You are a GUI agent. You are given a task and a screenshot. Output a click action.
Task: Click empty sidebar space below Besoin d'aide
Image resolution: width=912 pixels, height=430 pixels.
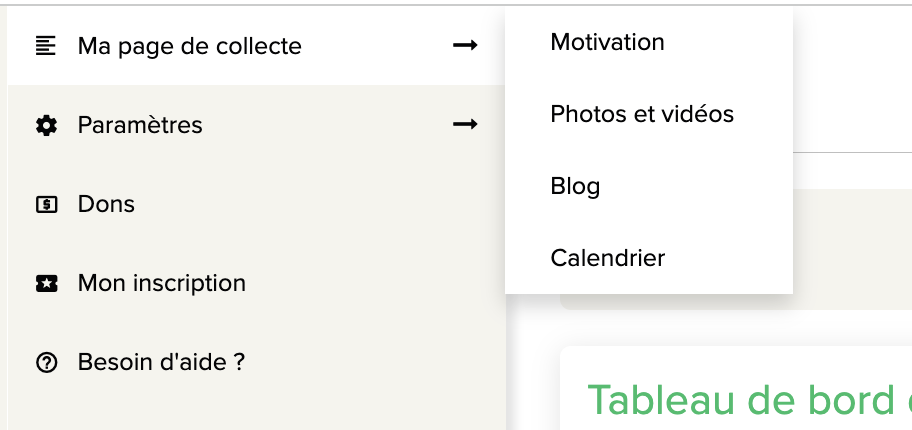(x=250, y=410)
